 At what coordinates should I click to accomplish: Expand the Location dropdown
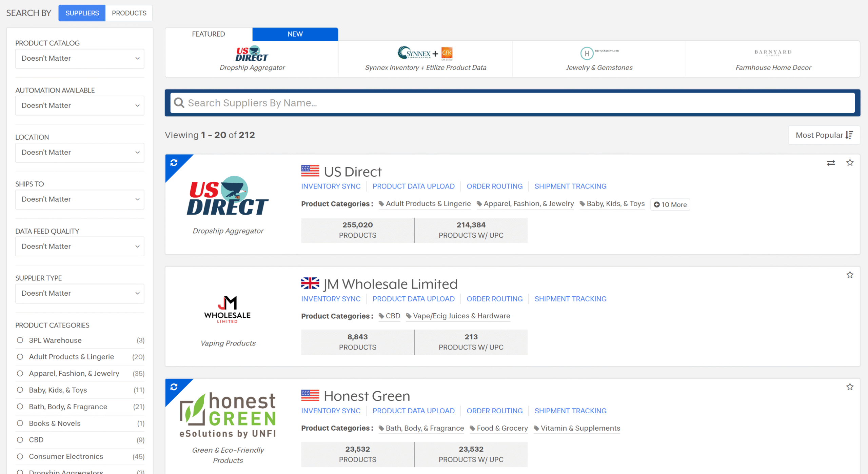[x=80, y=152]
